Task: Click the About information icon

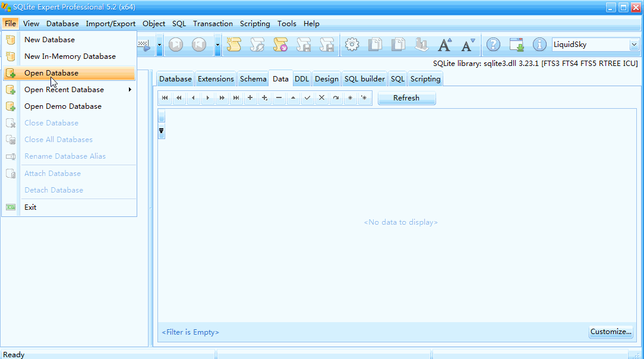Action: pos(539,45)
